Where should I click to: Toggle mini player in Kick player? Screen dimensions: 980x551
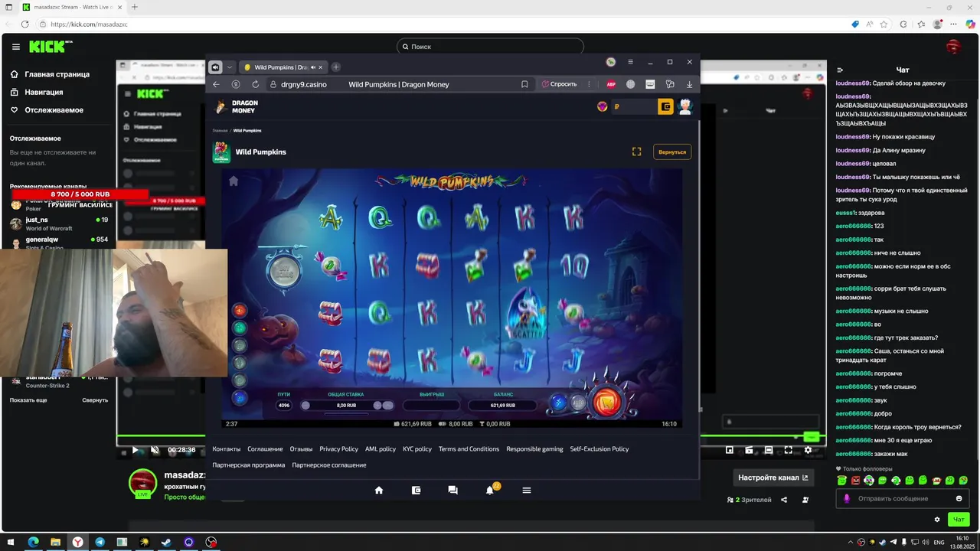click(730, 450)
